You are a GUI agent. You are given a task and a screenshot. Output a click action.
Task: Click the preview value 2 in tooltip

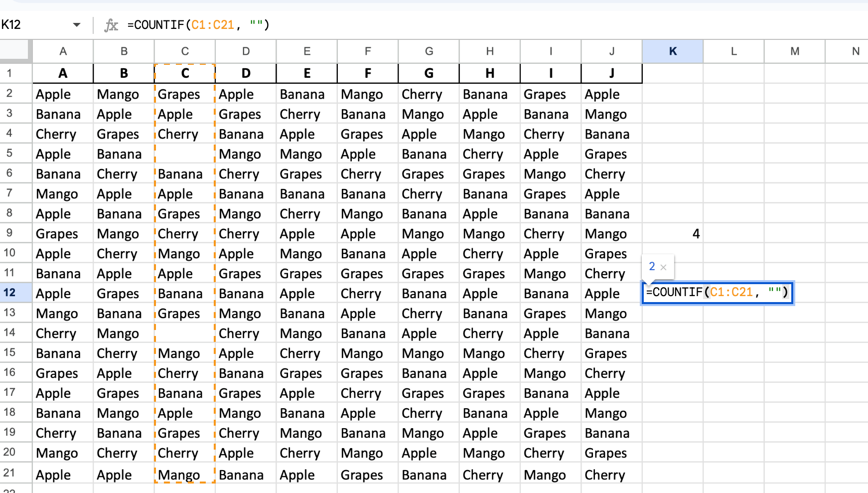click(652, 267)
